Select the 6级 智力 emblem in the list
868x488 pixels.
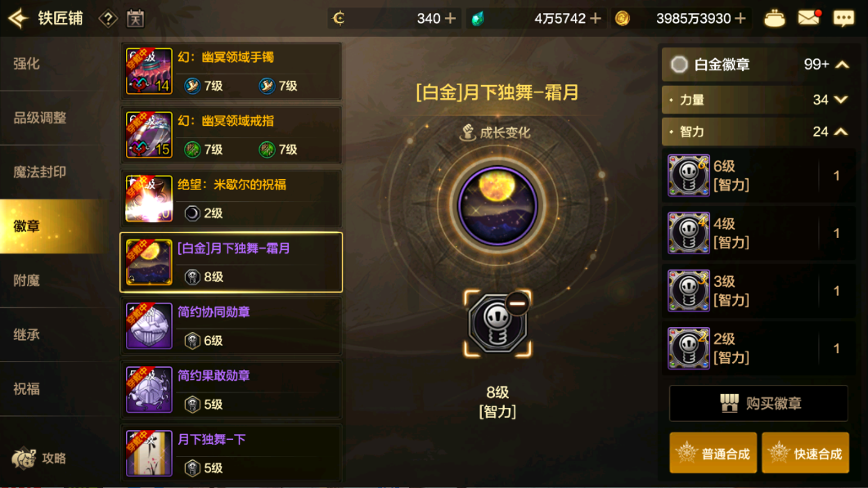click(758, 176)
